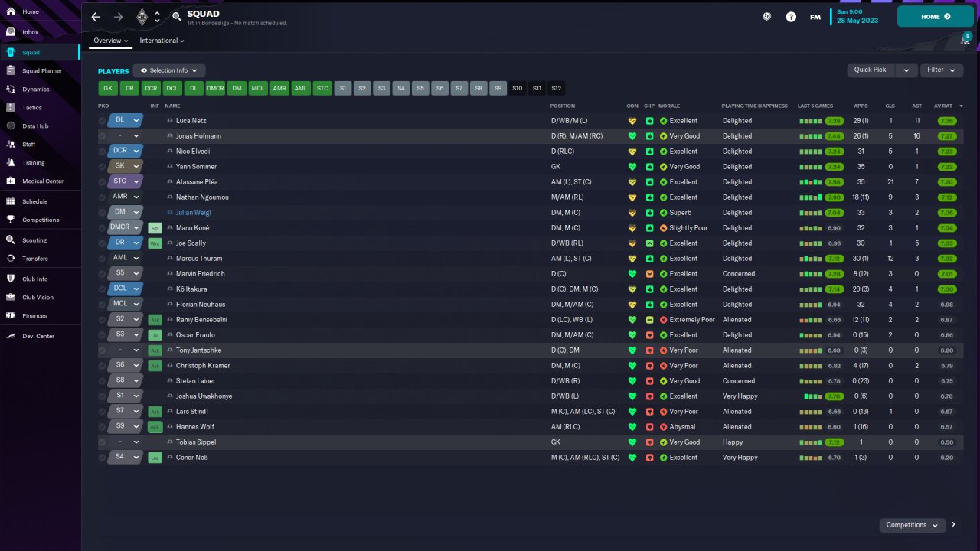The image size is (980, 551).
Task: Open Competitions in the left sidebar
Action: coord(40,220)
